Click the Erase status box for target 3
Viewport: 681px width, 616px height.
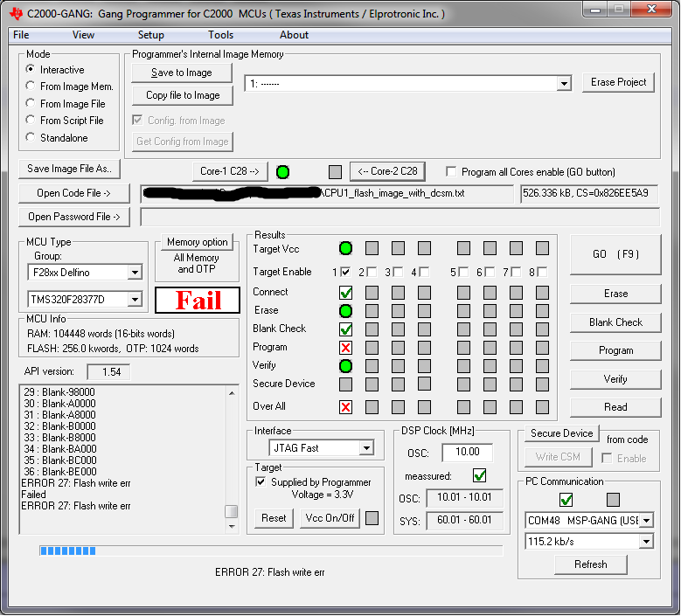398,311
